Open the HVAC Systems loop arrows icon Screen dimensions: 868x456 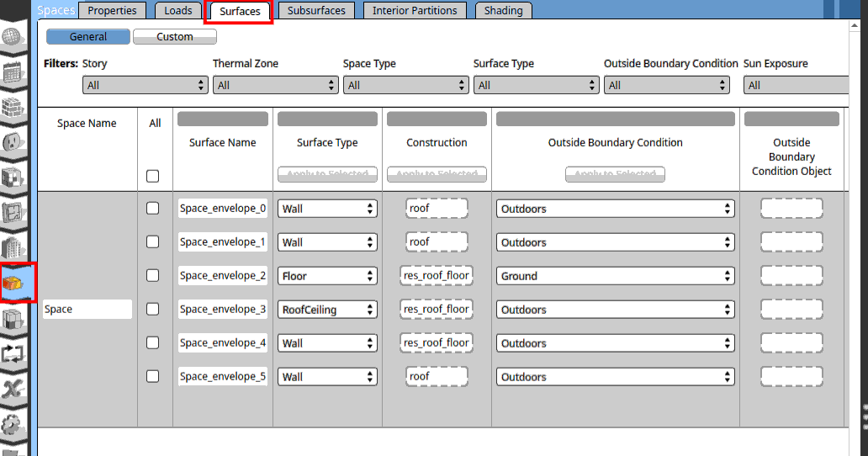click(13, 353)
